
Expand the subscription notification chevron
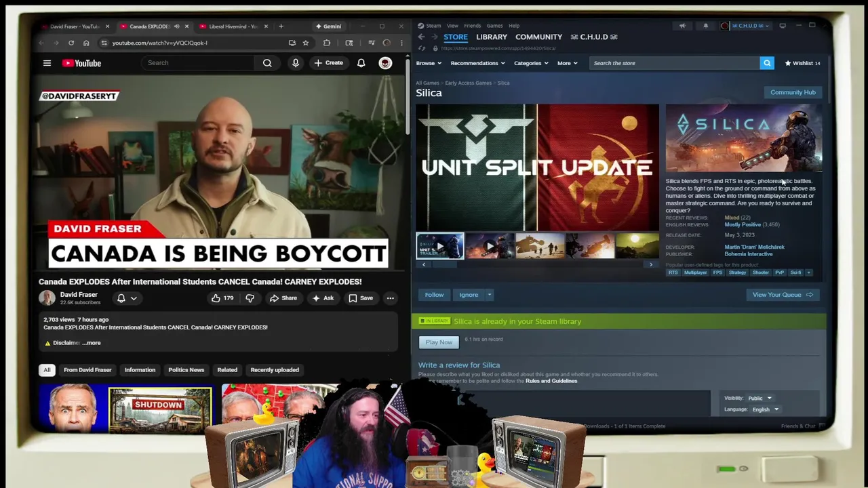(x=134, y=298)
